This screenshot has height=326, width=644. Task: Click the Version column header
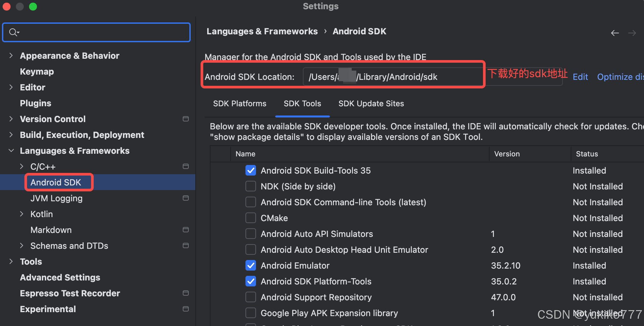tap(507, 154)
